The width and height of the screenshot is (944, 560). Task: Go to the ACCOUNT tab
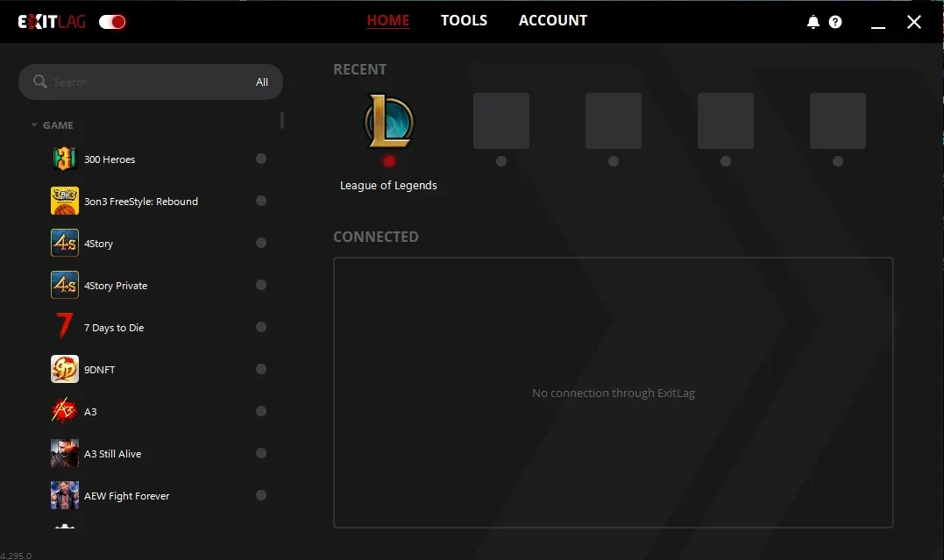(x=553, y=20)
